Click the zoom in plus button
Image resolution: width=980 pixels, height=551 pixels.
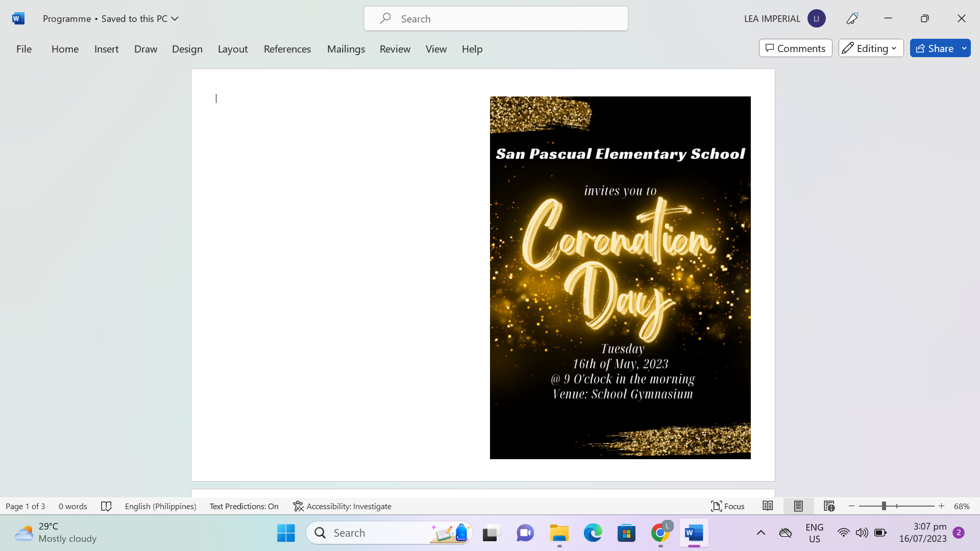[942, 506]
